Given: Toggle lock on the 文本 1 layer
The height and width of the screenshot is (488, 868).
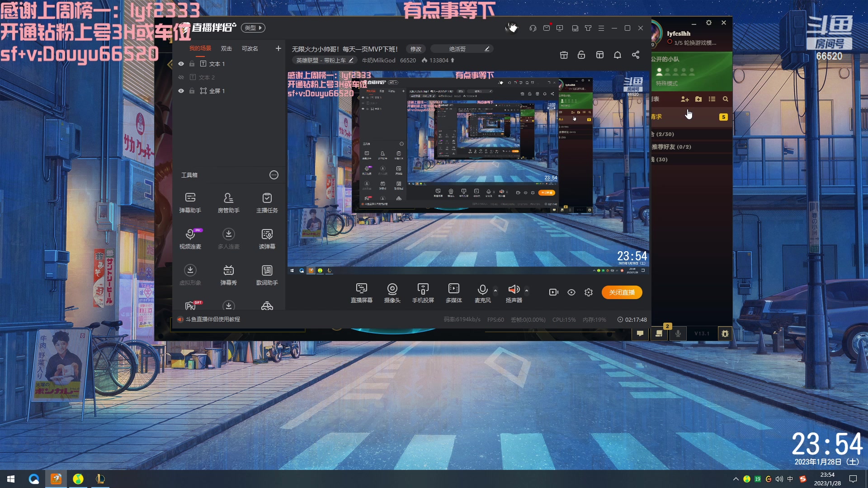Looking at the screenshot, I should click(192, 64).
